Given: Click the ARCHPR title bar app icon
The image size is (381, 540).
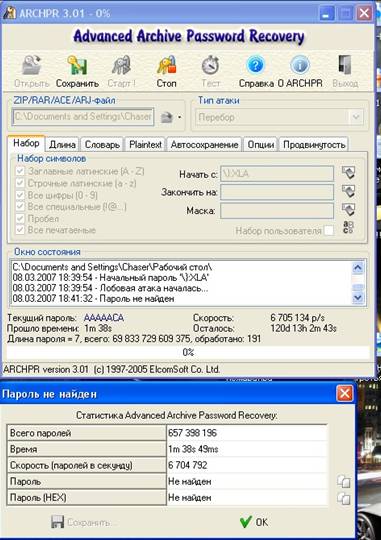Looking at the screenshot, I should 9,13.
